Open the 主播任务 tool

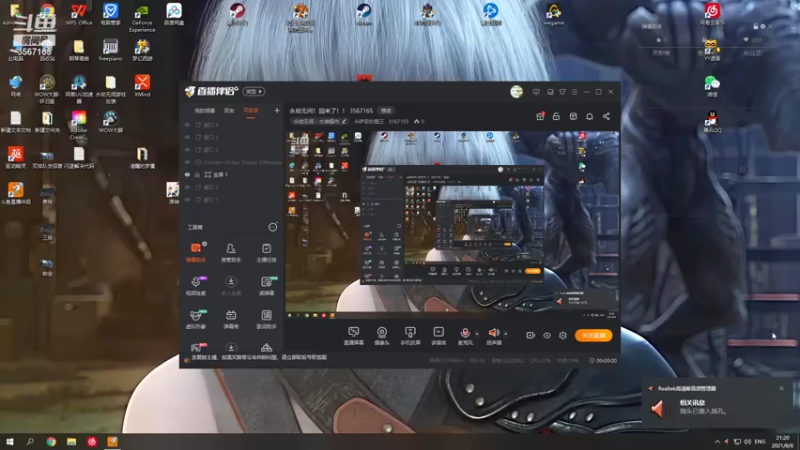tap(266, 253)
